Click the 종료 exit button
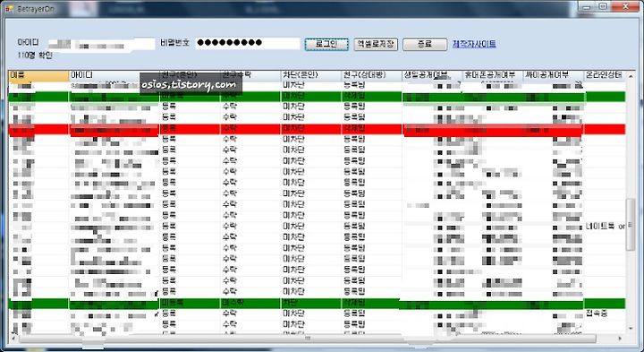Image resolution: width=644 pixels, height=352 pixels. click(x=425, y=44)
